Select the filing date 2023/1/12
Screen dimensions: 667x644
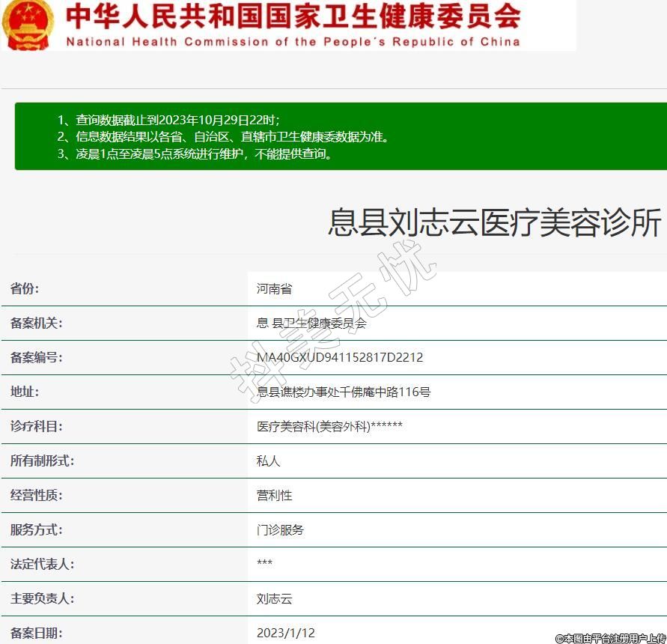(285, 633)
